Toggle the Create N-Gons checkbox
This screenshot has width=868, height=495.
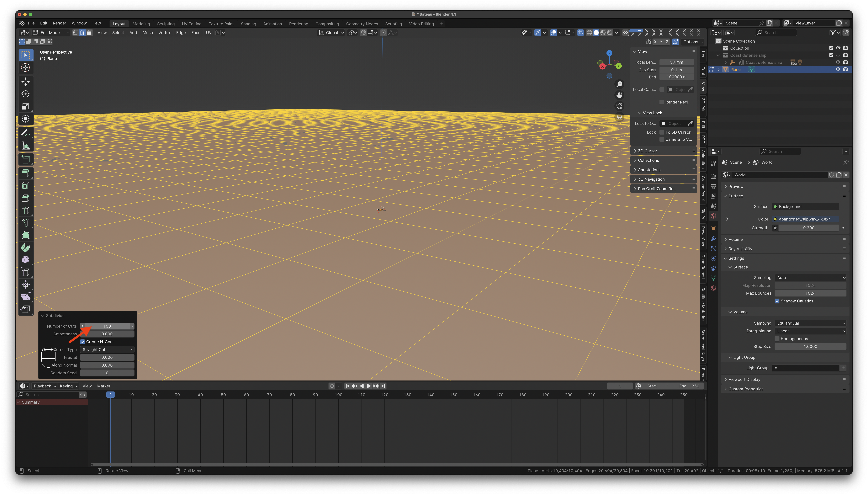tap(83, 342)
